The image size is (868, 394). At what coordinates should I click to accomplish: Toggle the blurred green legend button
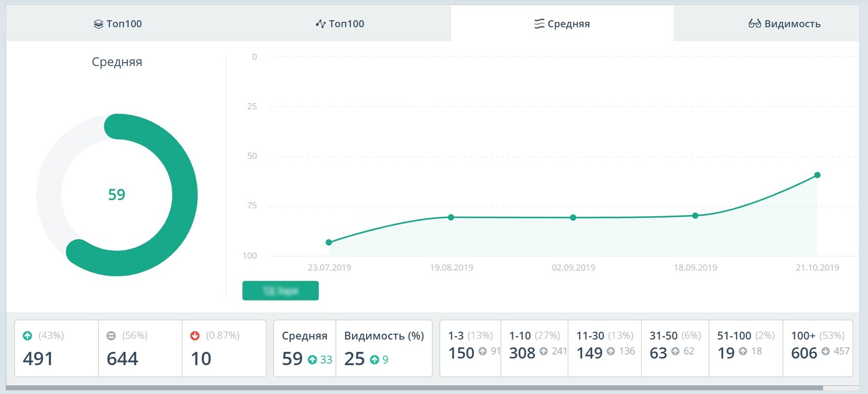(x=281, y=291)
